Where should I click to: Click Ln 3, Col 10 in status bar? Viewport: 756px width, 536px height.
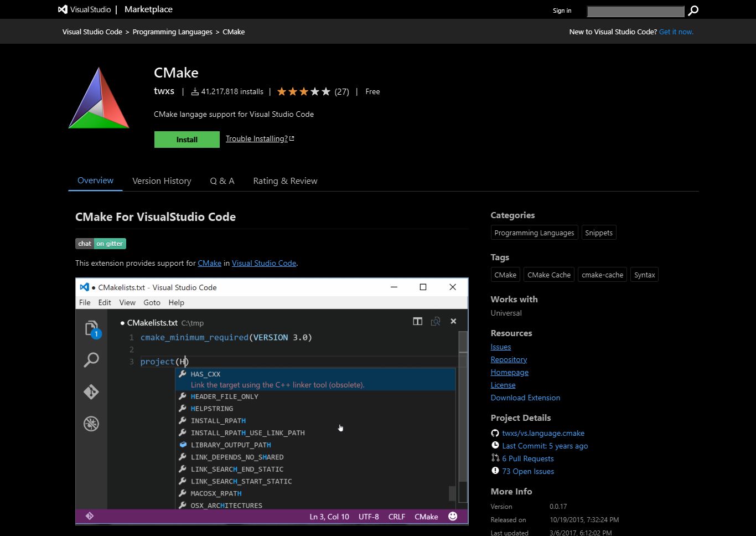329,517
